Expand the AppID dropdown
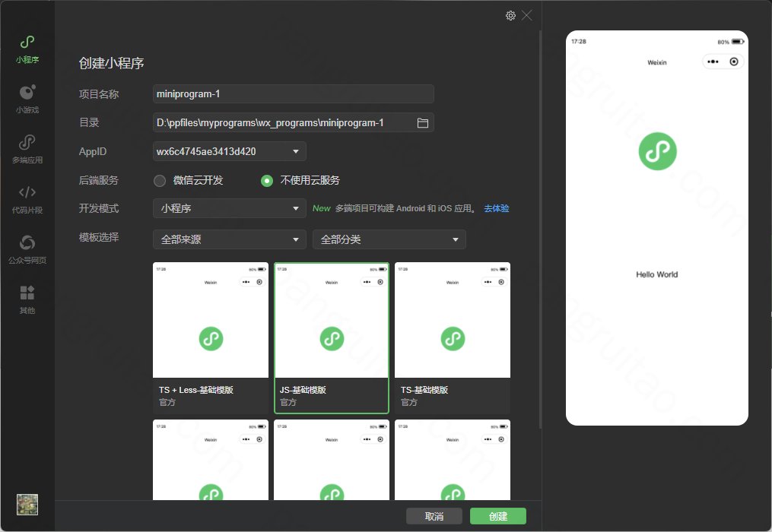The width and height of the screenshot is (772, 532). [230, 151]
